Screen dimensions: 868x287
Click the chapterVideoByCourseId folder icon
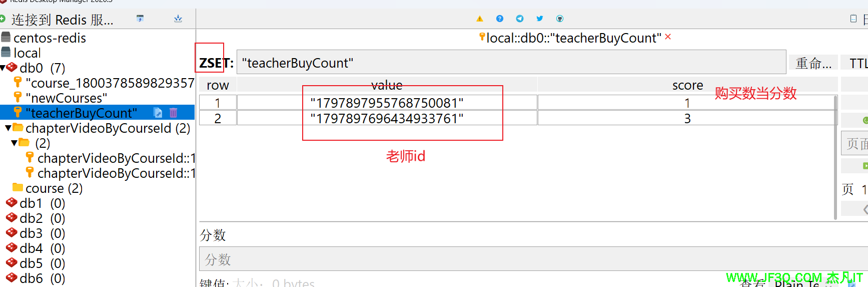18,127
